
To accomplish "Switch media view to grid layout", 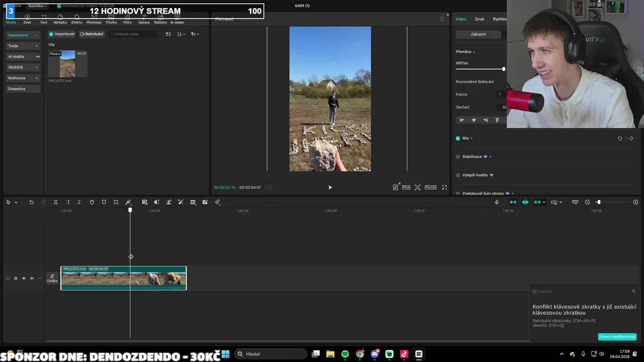I will [168, 34].
